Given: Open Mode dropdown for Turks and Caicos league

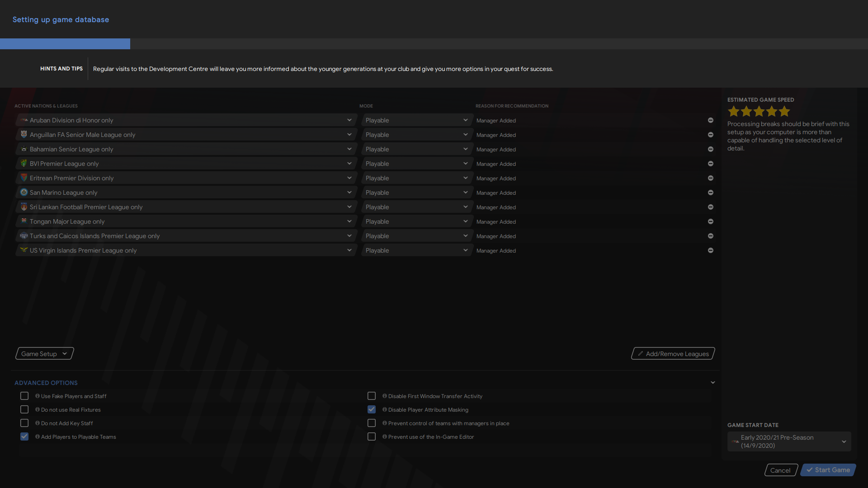Looking at the screenshot, I should pyautogui.click(x=417, y=236).
